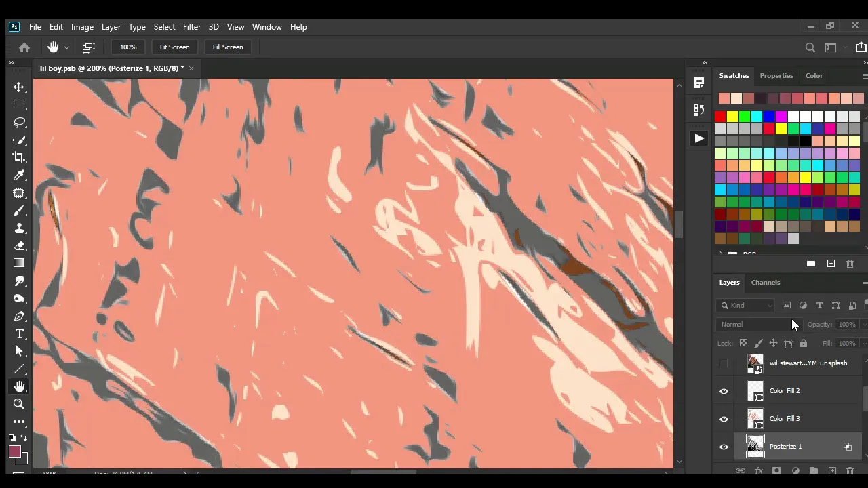Image resolution: width=868 pixels, height=488 pixels.
Task: Select the Lasso tool
Action: 19,122
